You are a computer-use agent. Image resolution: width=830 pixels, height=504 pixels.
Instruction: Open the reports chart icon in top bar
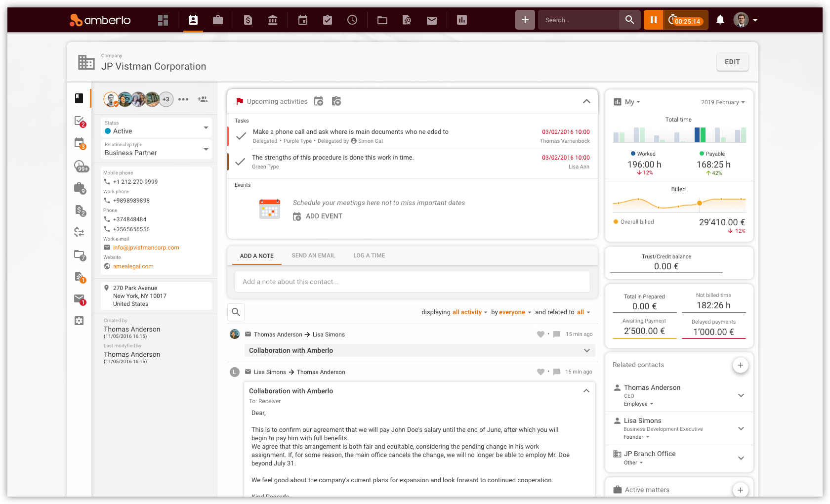[x=462, y=20]
